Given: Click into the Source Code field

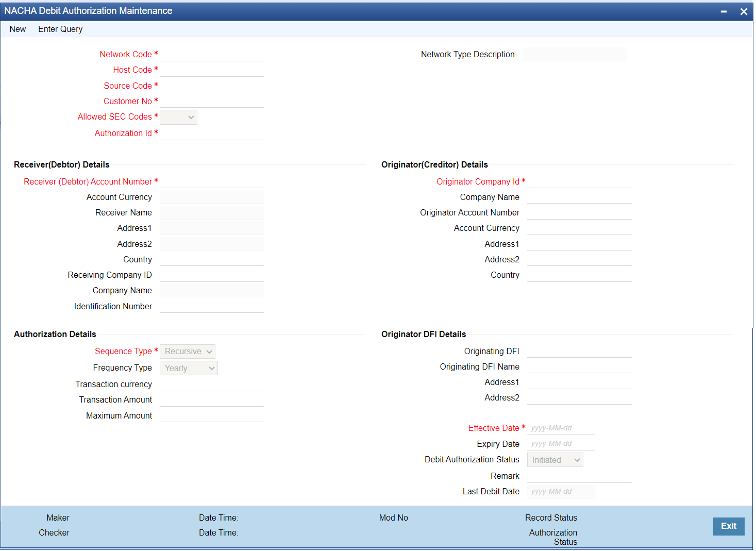Looking at the screenshot, I should [x=212, y=86].
